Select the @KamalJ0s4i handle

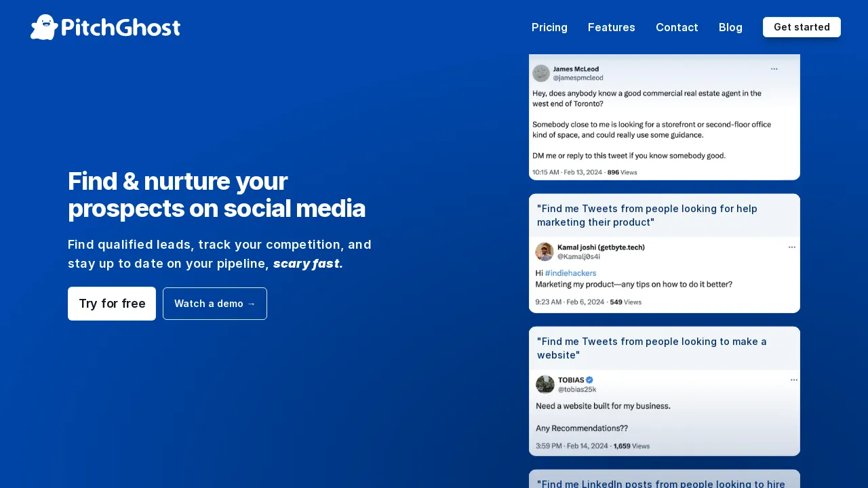pyautogui.click(x=578, y=257)
